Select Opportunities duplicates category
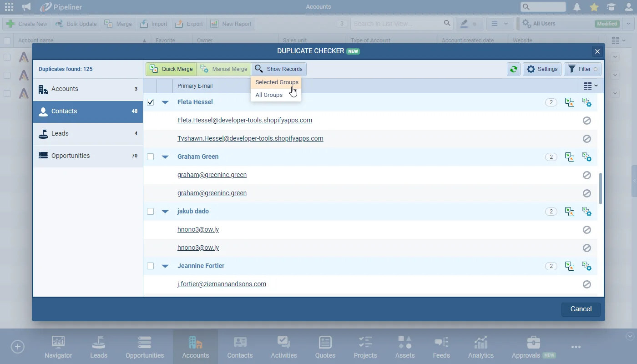The height and width of the screenshot is (364, 637). [x=88, y=156]
